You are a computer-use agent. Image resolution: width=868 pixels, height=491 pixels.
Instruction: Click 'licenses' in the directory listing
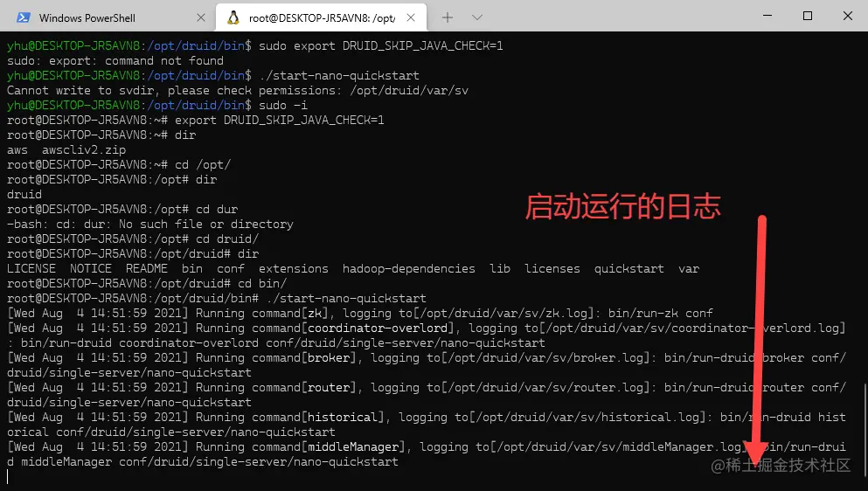(552, 269)
